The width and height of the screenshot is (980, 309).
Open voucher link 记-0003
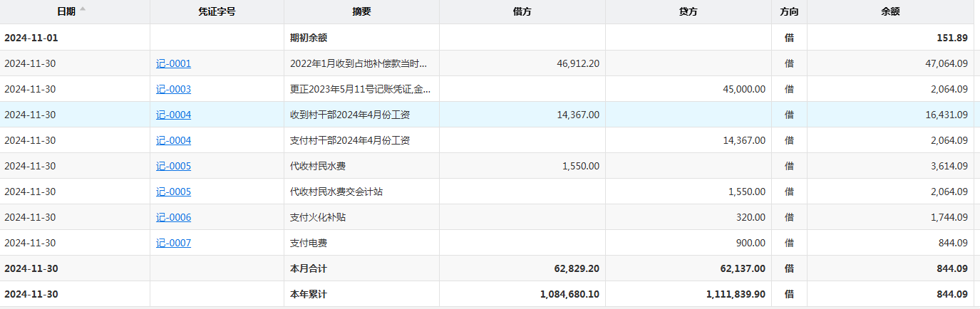tap(173, 89)
